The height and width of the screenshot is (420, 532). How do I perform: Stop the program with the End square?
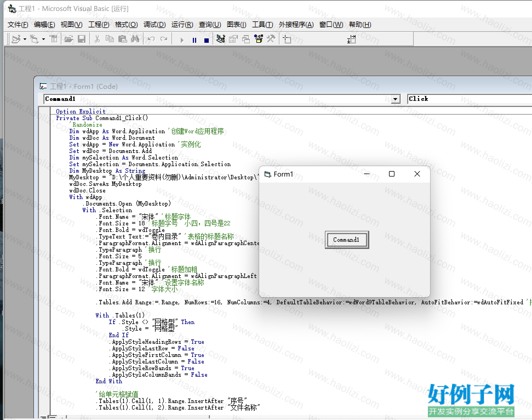(207, 40)
